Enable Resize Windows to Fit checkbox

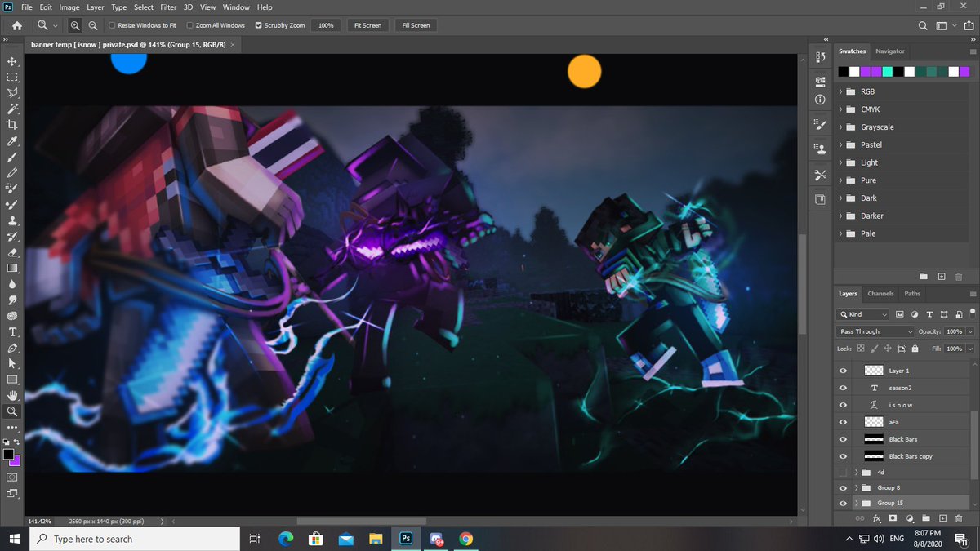click(112, 25)
